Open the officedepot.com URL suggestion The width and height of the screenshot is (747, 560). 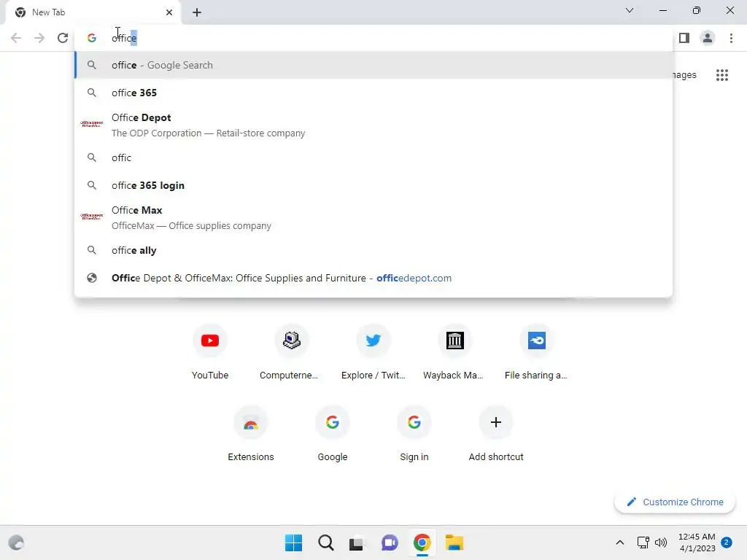pos(373,278)
